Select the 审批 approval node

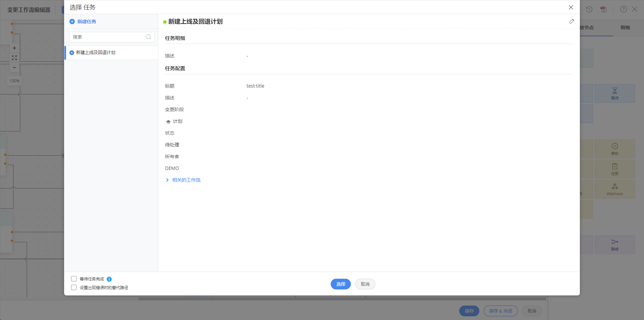(615, 149)
